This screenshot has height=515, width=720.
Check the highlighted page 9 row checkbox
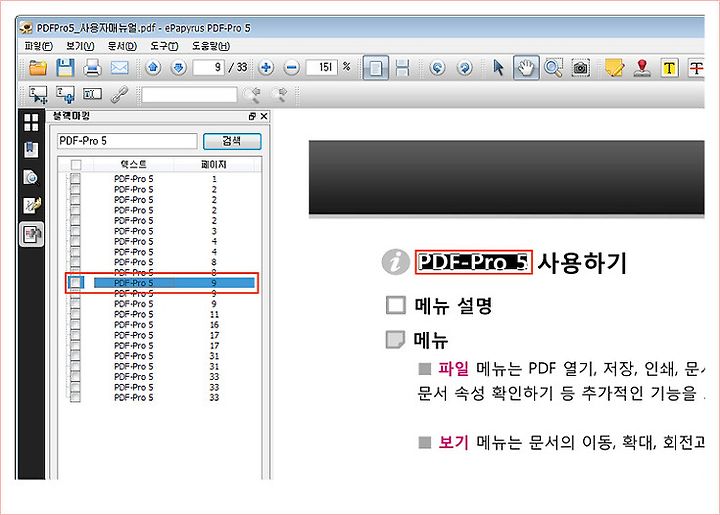(75, 282)
